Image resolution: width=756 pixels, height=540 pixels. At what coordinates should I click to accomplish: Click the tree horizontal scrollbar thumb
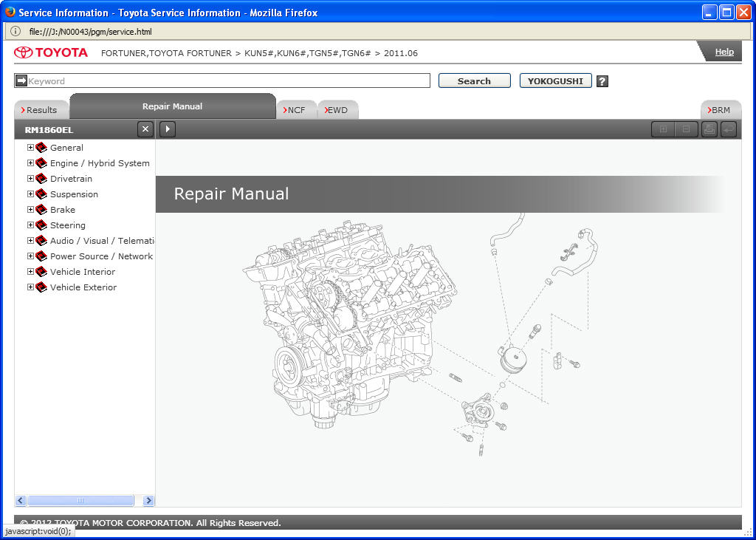coord(80,500)
